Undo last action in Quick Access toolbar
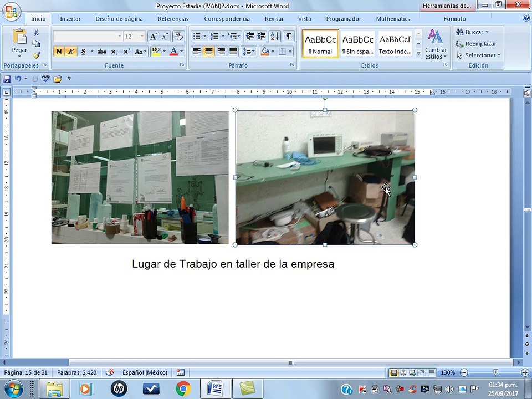 coord(18,79)
